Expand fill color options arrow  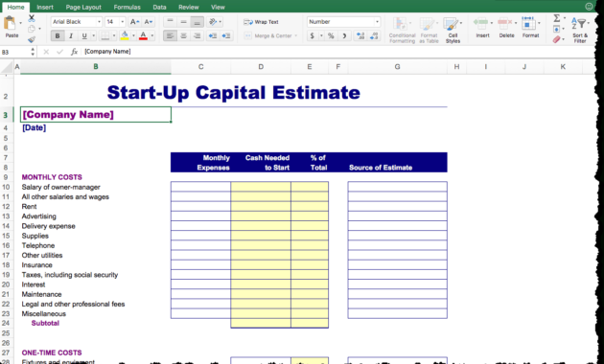[x=133, y=35]
